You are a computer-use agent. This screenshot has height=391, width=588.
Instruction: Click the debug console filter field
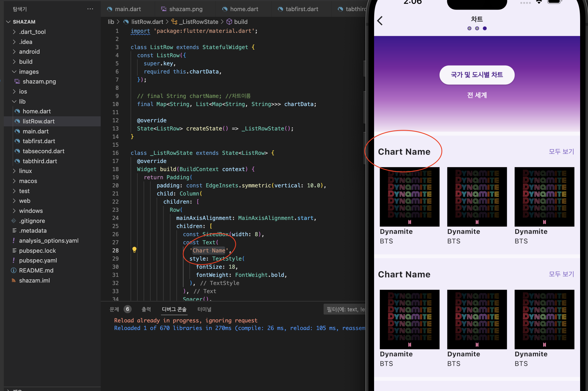coord(345,309)
